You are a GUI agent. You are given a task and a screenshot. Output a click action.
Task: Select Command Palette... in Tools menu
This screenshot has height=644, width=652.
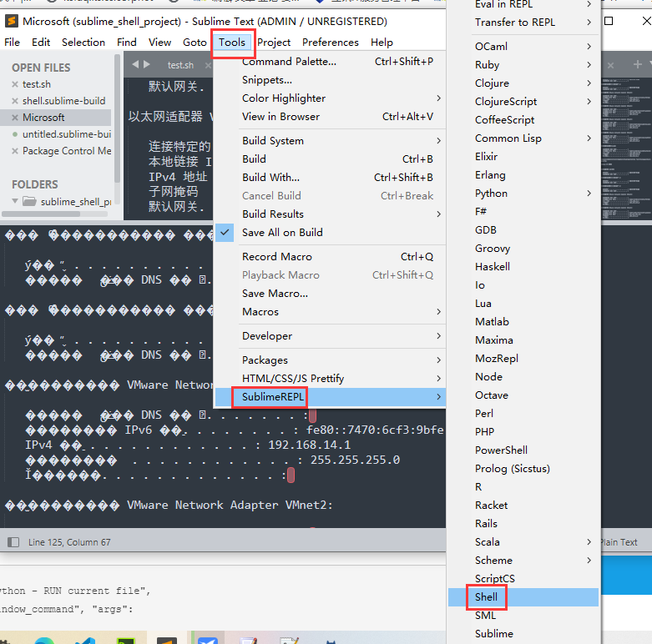pos(330,62)
